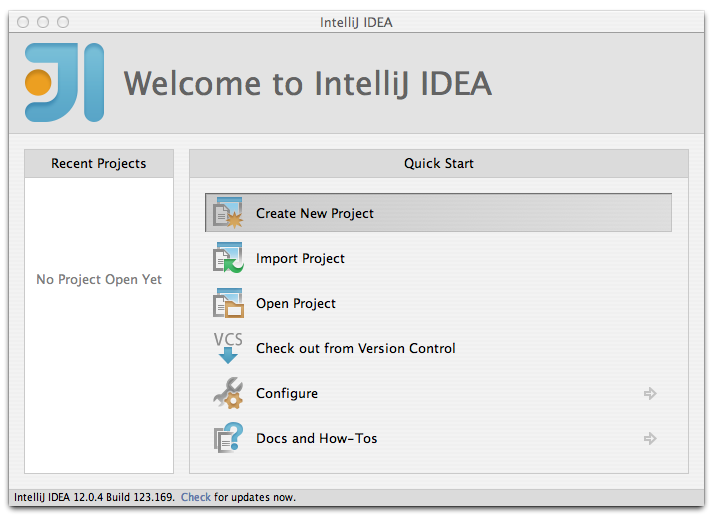The width and height of the screenshot is (716, 522).
Task: Click the VCS checkout arrow icon
Action: click(x=228, y=348)
